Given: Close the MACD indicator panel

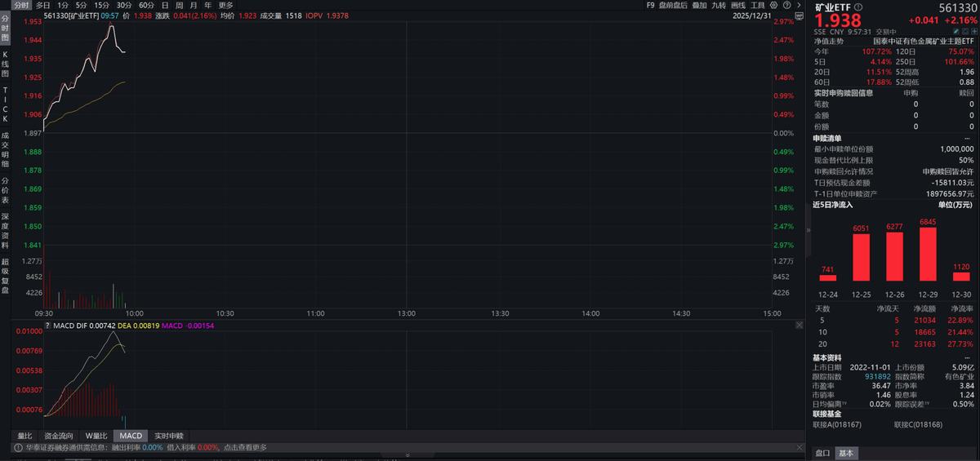Looking at the screenshot, I should 800,325.
